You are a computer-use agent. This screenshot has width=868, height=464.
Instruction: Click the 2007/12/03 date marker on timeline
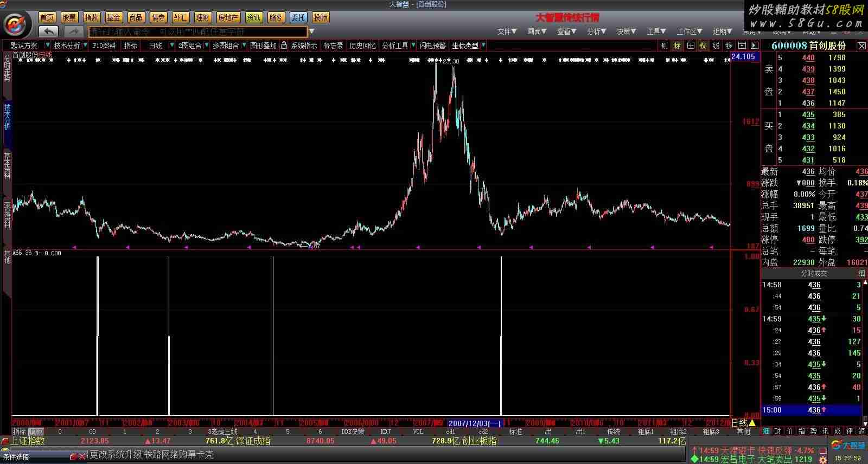coord(476,423)
